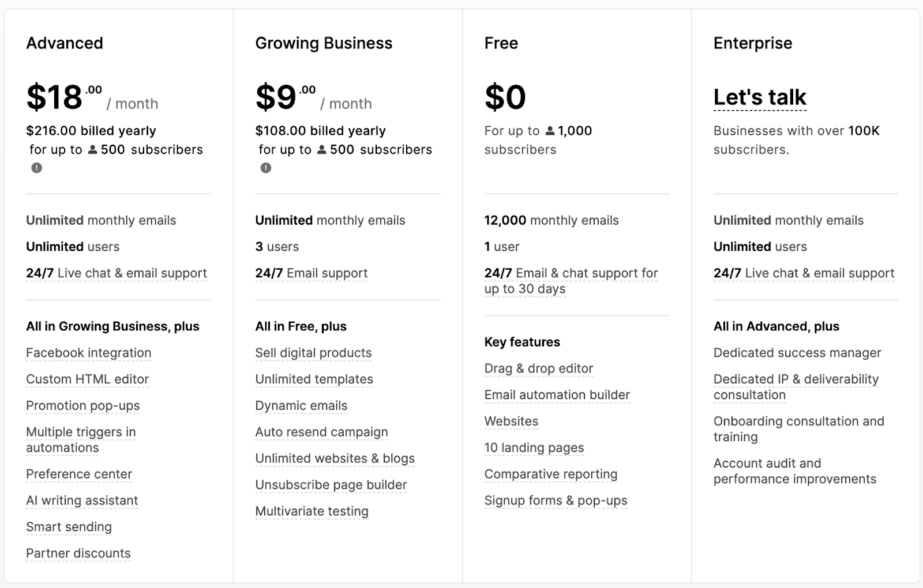Click Partner discounts in Advanced plan
This screenshot has height=588, width=923.
[x=78, y=553]
